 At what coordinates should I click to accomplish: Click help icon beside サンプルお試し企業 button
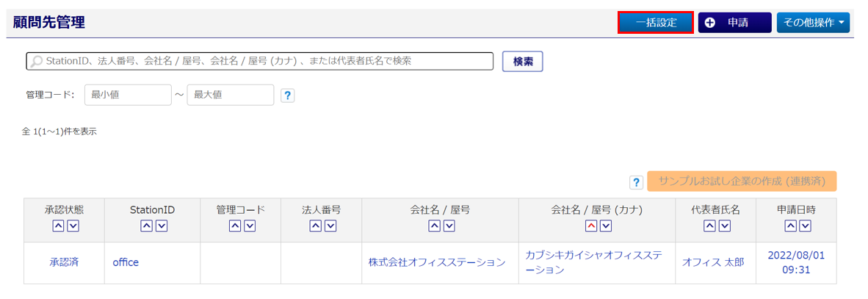pos(636,182)
